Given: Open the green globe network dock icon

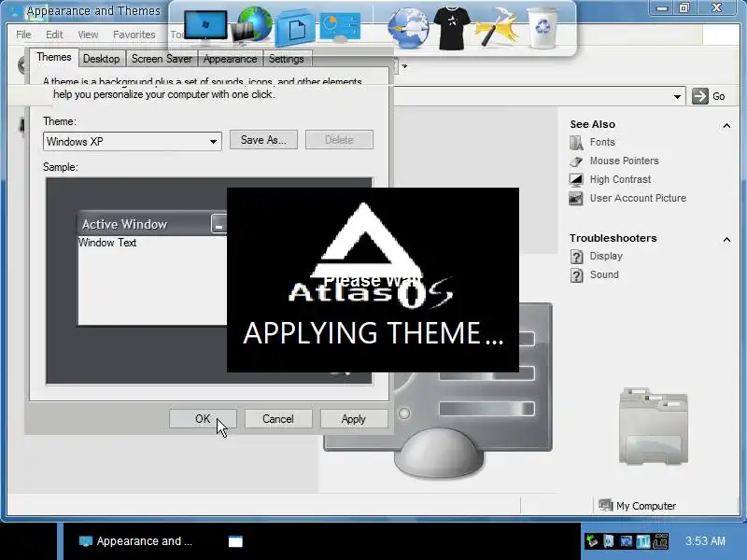Looking at the screenshot, I should [253, 25].
